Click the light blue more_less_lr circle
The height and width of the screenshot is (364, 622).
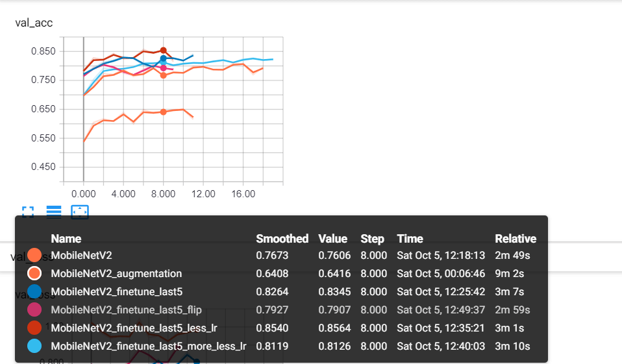34,346
